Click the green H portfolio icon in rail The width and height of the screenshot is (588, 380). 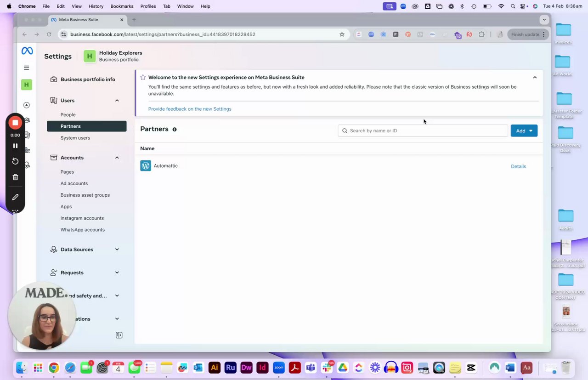27,85
